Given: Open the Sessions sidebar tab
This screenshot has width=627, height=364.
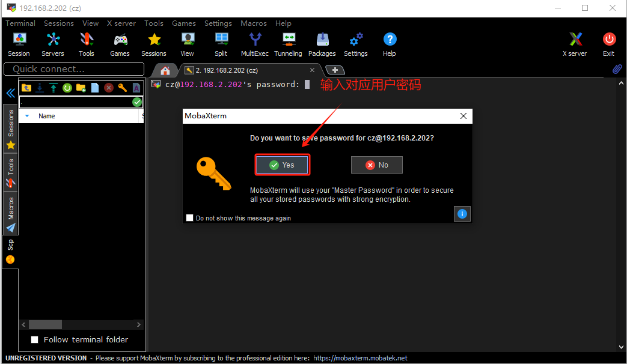Looking at the screenshot, I should click(11, 129).
